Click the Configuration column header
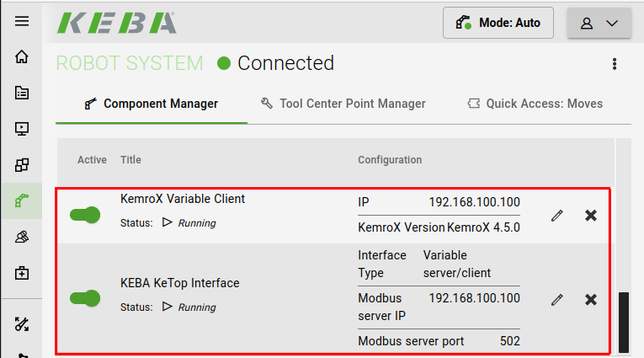This screenshot has height=358, width=644. pyautogui.click(x=390, y=160)
